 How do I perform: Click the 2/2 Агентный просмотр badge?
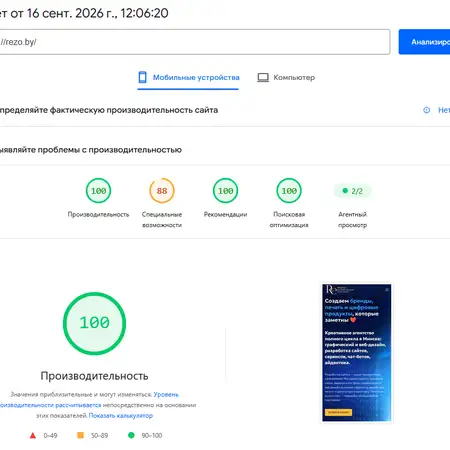click(352, 191)
